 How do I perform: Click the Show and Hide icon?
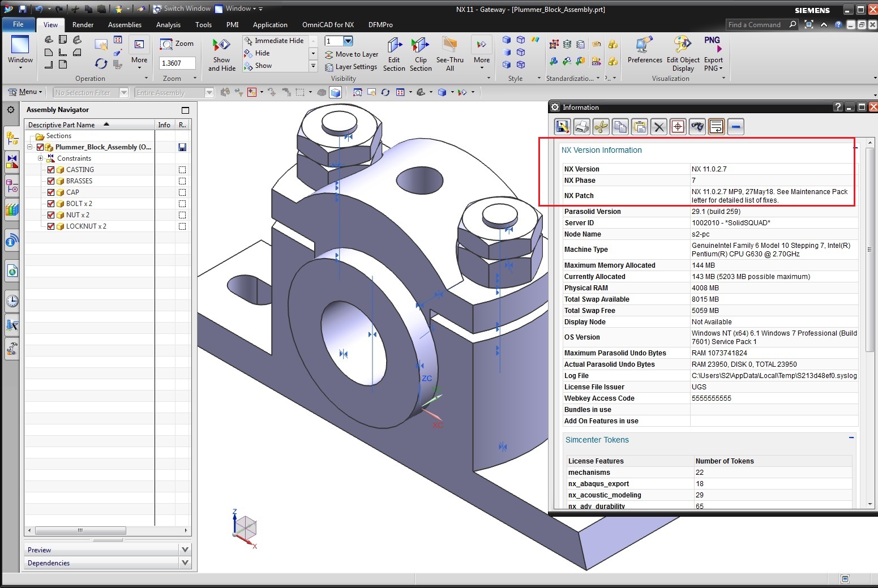(221, 55)
